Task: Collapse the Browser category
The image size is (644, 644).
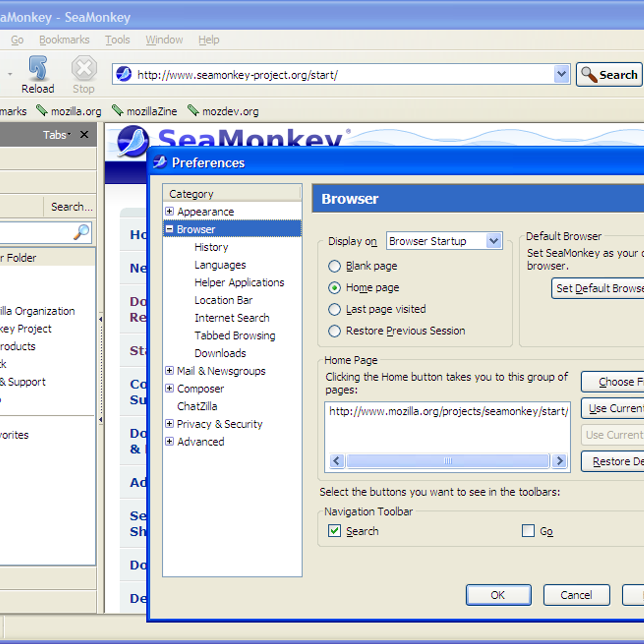Action: click(169, 229)
